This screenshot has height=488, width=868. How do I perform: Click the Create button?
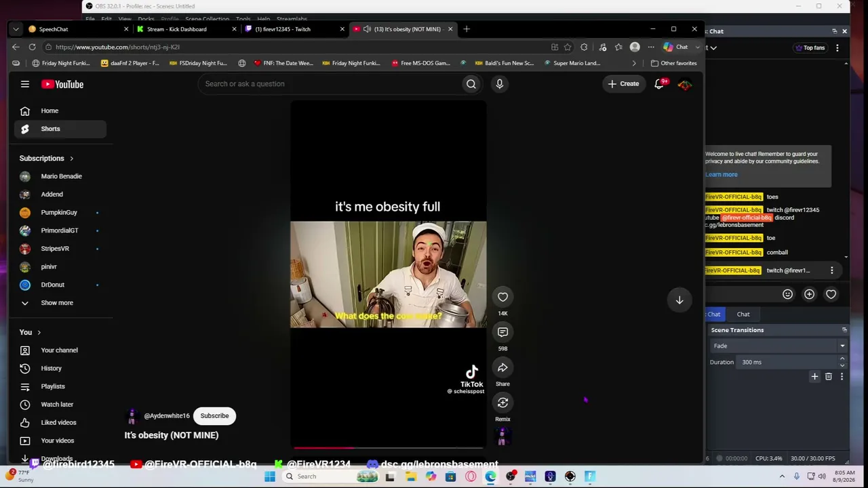click(x=623, y=84)
